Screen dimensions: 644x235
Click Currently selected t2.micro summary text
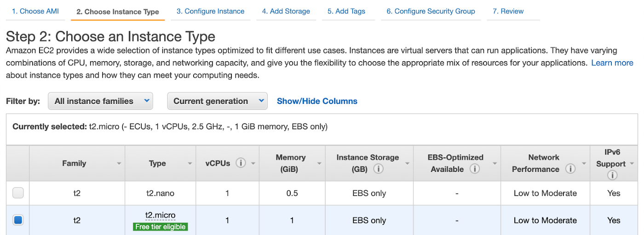(x=170, y=126)
